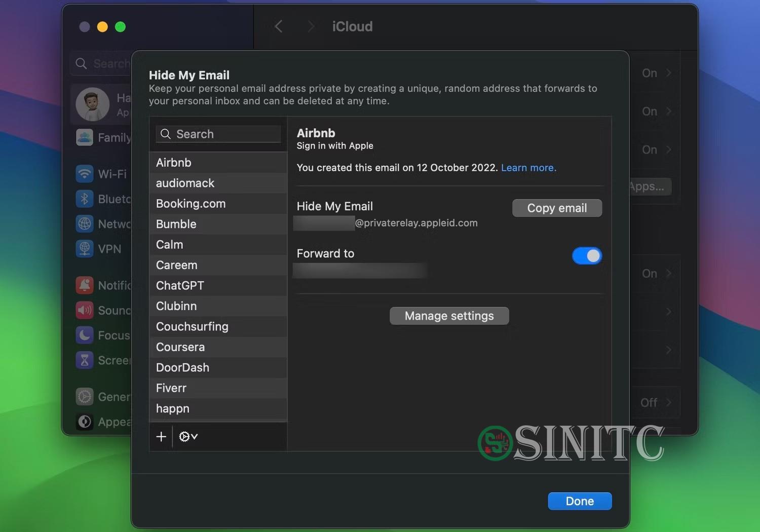Click the Apps... button in the iCloud pane
Screen dimensions: 760x532
pos(650,186)
